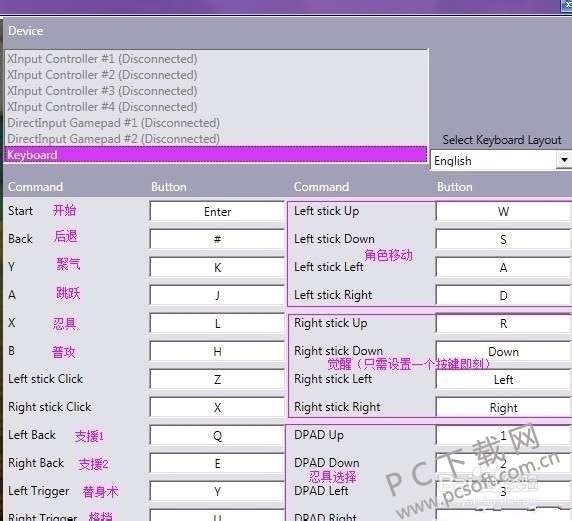Image resolution: width=572 pixels, height=521 pixels.
Task: Click Left stick Up field showing W
Action: (x=503, y=212)
